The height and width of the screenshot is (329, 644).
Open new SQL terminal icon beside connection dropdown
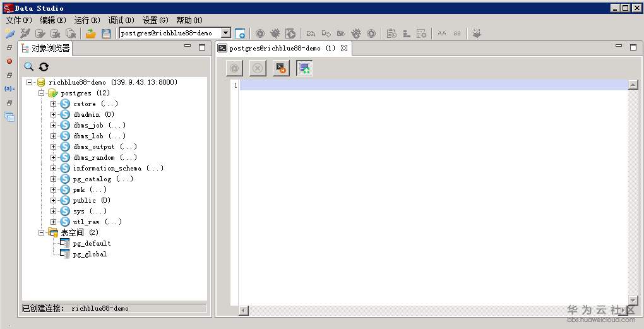pos(240,33)
